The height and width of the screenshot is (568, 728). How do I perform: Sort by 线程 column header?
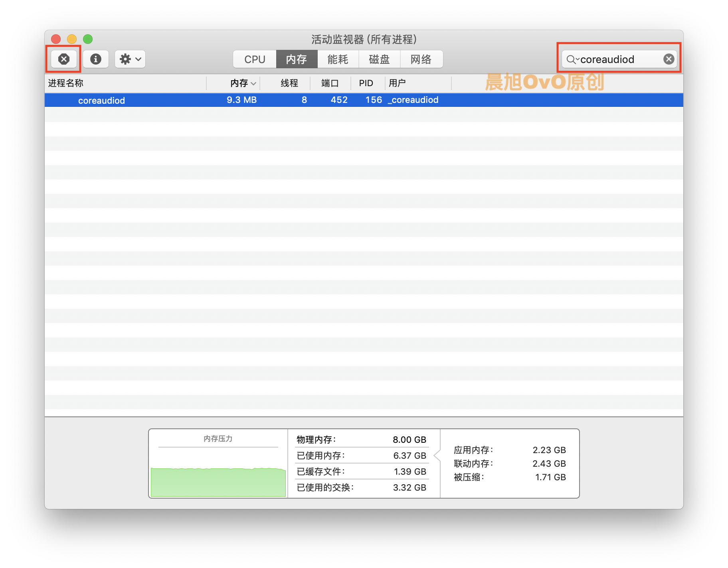click(285, 83)
